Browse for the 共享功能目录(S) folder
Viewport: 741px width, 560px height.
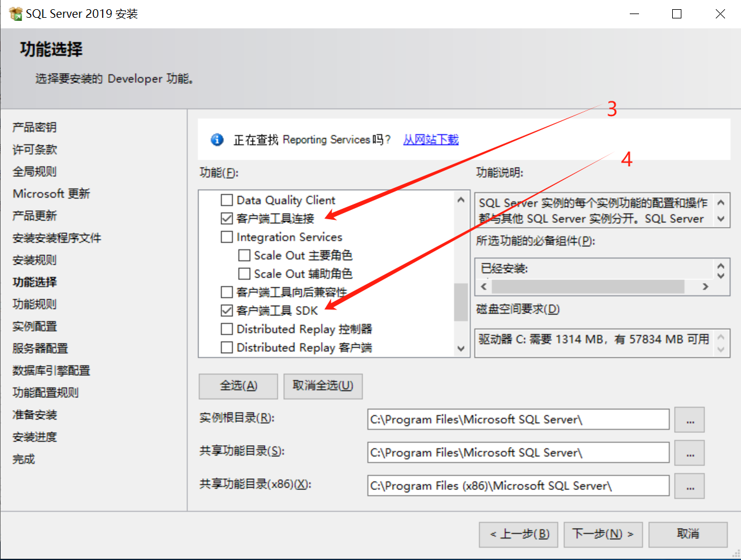tap(689, 453)
